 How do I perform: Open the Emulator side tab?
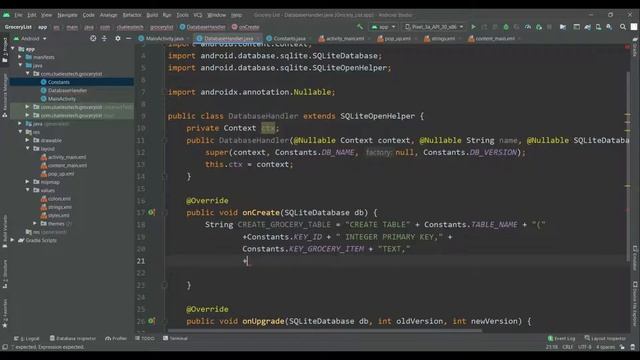pyautogui.click(x=635, y=258)
